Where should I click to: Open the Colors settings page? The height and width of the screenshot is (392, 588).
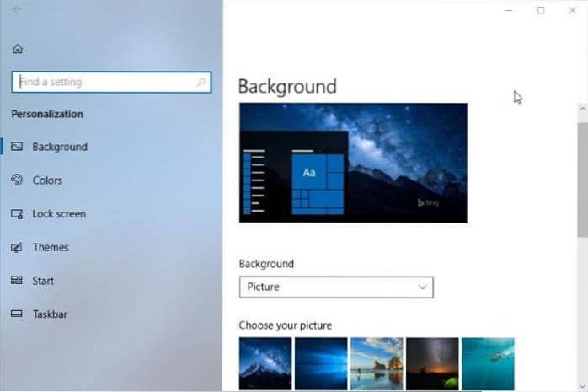(47, 180)
